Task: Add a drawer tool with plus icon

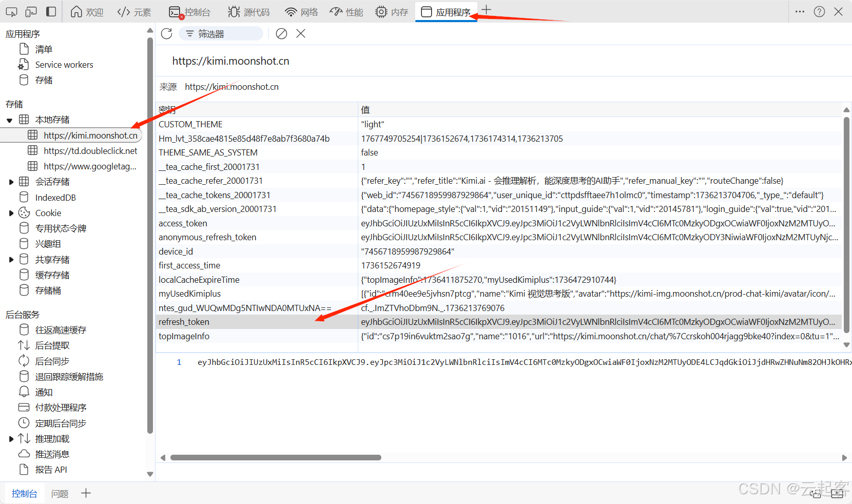Action: [x=86, y=493]
